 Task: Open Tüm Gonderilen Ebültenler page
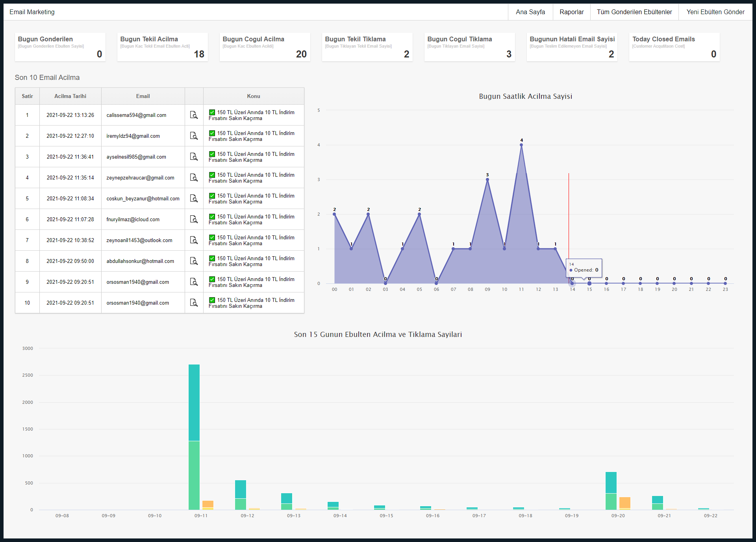pyautogui.click(x=634, y=12)
